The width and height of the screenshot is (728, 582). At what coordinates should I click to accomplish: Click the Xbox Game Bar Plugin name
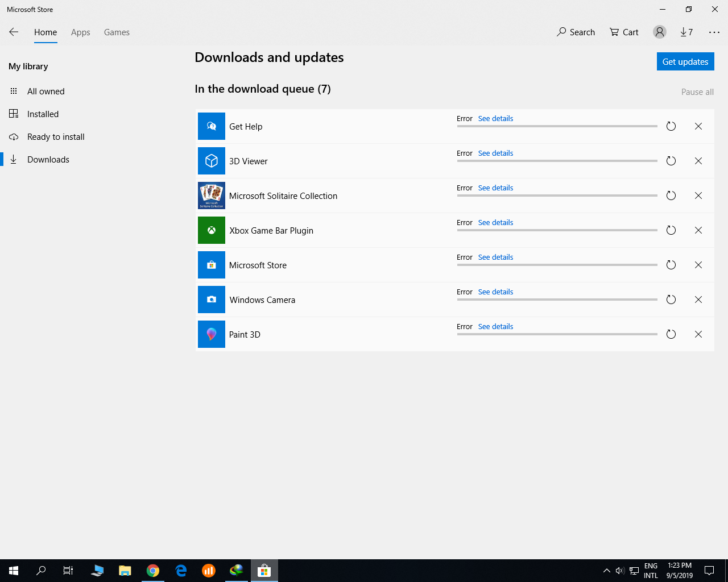click(x=271, y=230)
